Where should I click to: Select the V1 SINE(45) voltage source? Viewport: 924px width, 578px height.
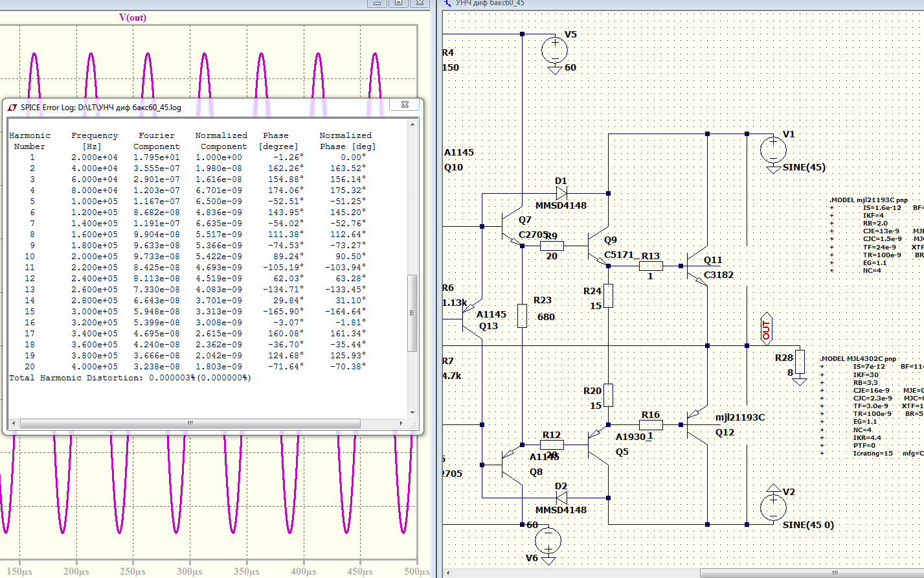point(773,150)
